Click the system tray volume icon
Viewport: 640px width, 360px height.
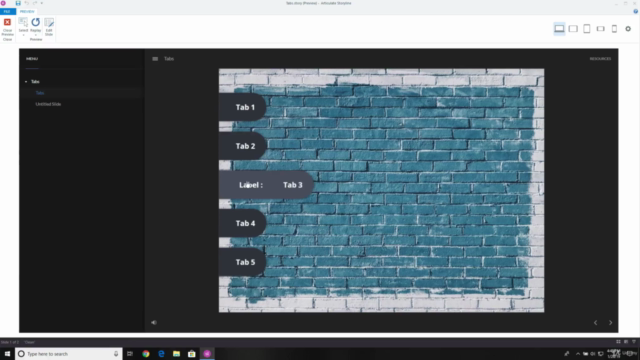point(593,354)
